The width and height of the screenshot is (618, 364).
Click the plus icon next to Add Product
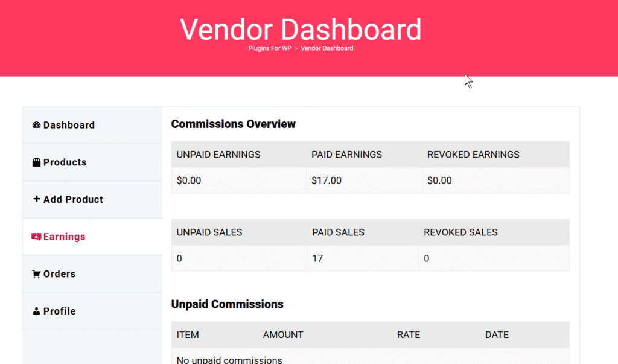click(37, 199)
